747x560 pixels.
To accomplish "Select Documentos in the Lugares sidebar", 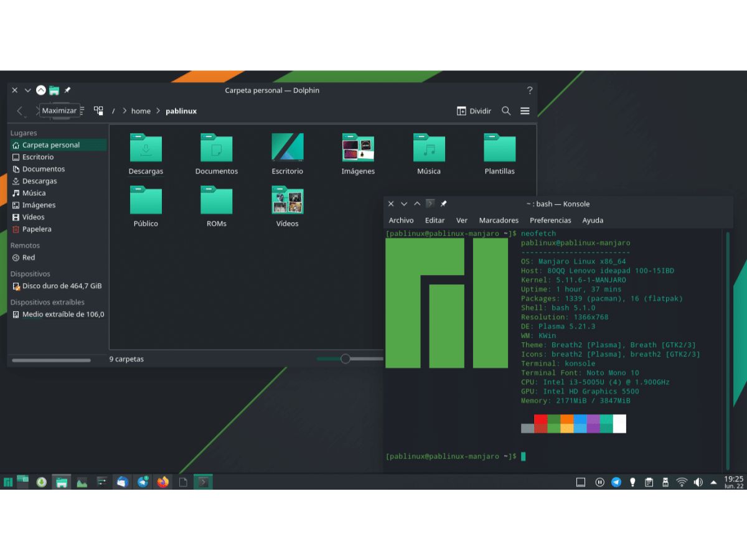I will click(58, 169).
